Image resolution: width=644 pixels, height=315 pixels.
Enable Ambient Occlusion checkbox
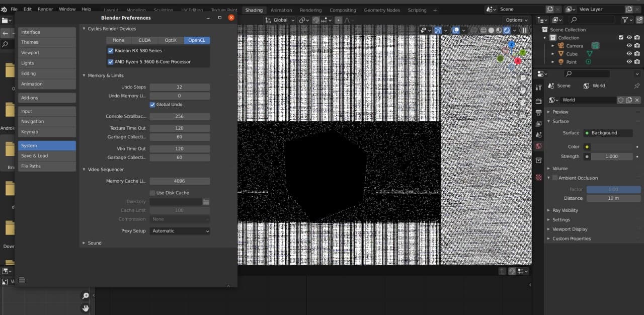click(x=555, y=178)
